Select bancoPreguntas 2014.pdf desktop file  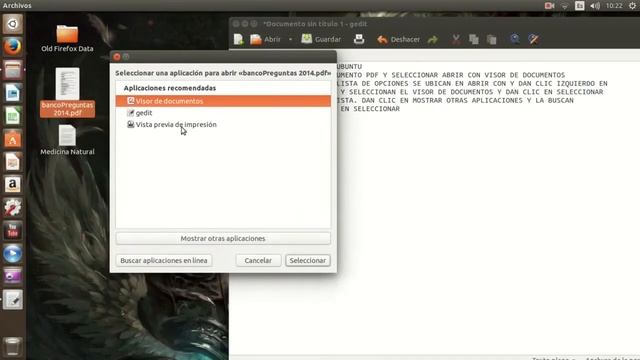point(67,92)
